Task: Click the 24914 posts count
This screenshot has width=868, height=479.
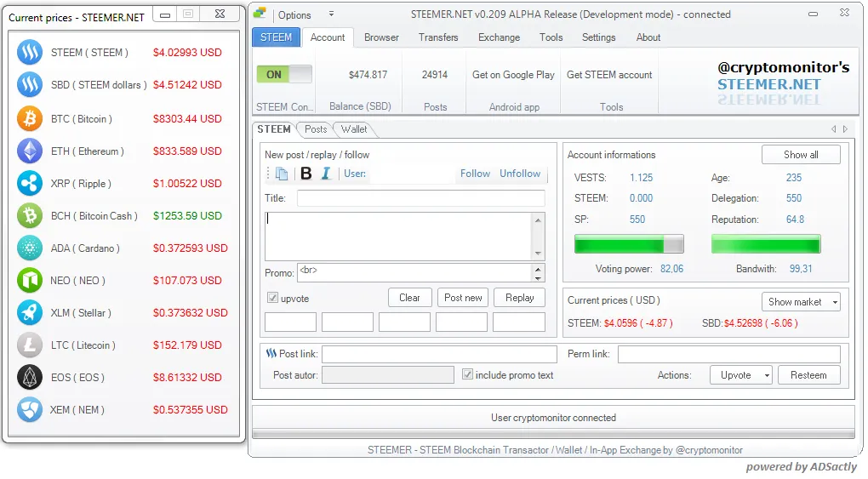Action: pos(435,75)
